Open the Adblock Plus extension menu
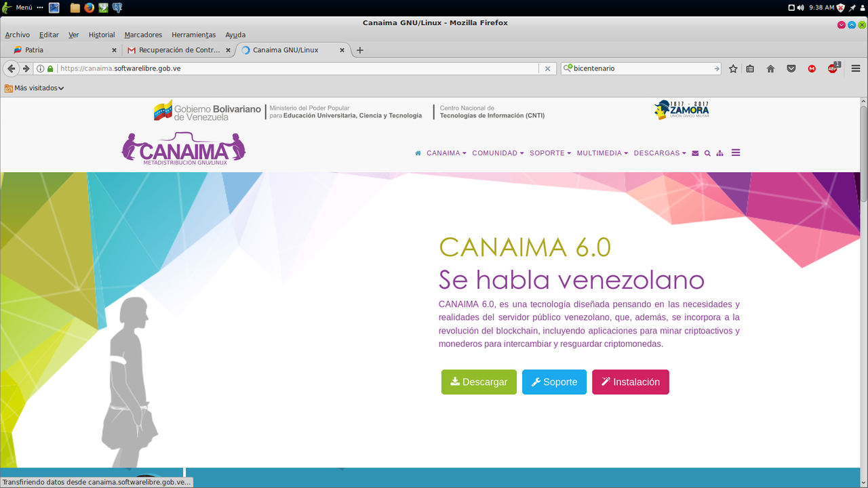This screenshot has height=488, width=868. coord(833,68)
